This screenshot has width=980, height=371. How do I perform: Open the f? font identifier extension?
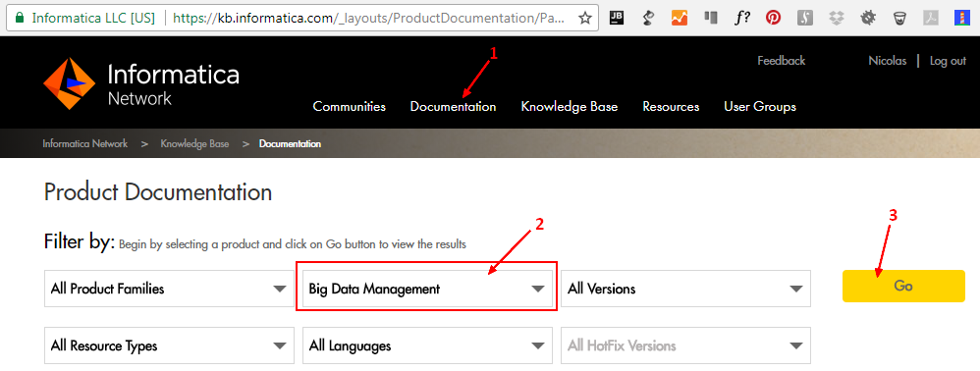(x=742, y=18)
